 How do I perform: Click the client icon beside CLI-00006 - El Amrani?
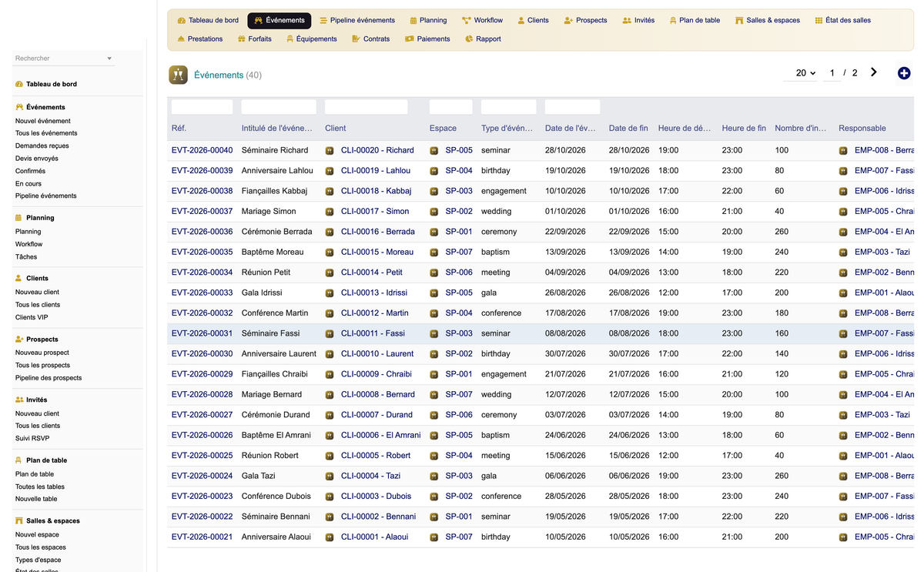tap(330, 435)
